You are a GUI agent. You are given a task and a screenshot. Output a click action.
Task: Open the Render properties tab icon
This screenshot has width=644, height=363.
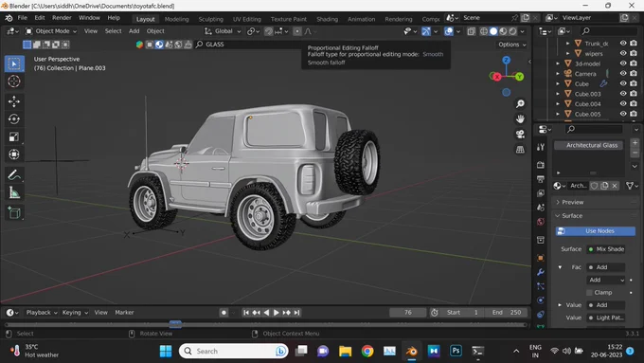tap(541, 165)
